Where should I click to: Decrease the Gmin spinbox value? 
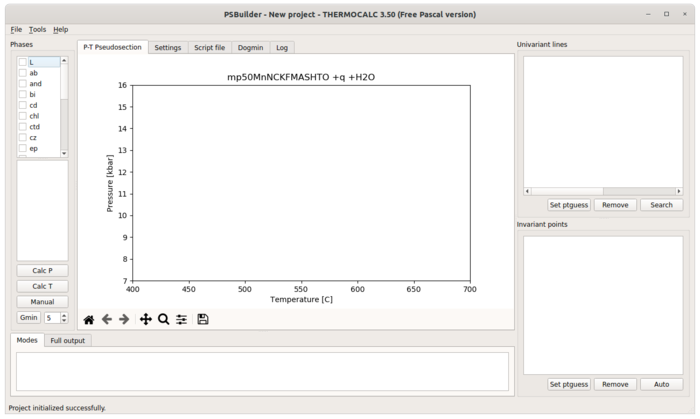pyautogui.click(x=64, y=320)
